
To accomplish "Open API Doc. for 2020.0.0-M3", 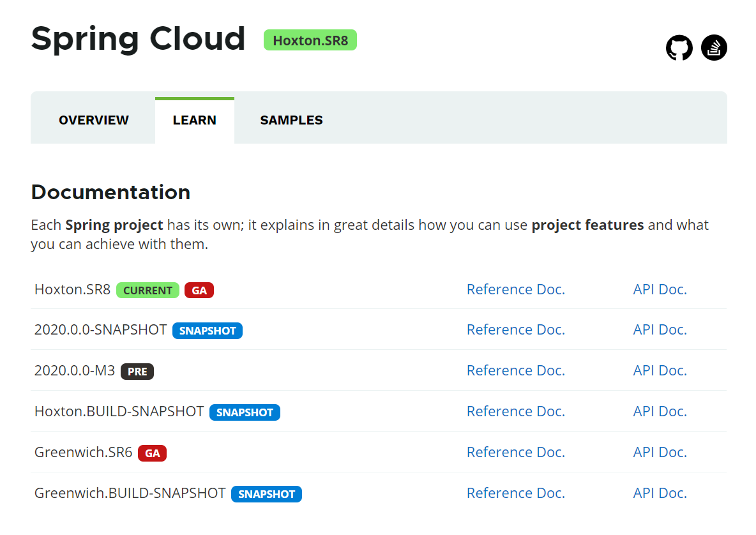I will [x=660, y=371].
